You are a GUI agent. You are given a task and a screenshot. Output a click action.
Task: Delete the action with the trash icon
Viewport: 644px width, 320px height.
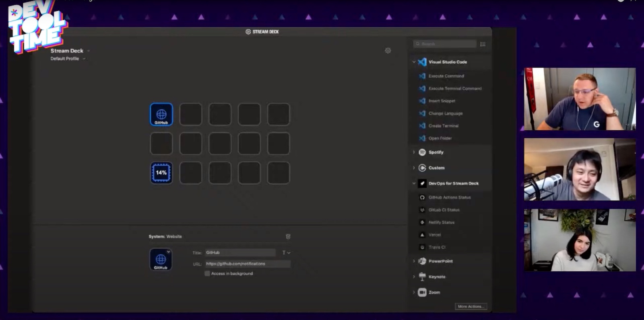(288, 236)
